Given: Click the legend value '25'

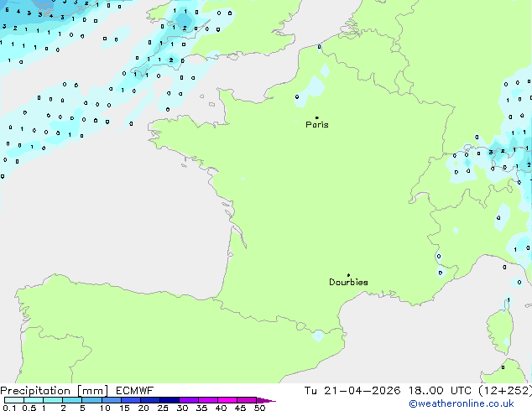Looking at the screenshot, I should point(163,408).
